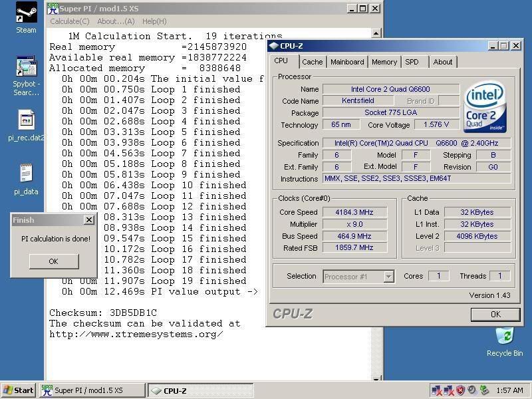Switch to the Memory tab in CPU-Z
The image size is (532, 399).
tap(384, 62)
